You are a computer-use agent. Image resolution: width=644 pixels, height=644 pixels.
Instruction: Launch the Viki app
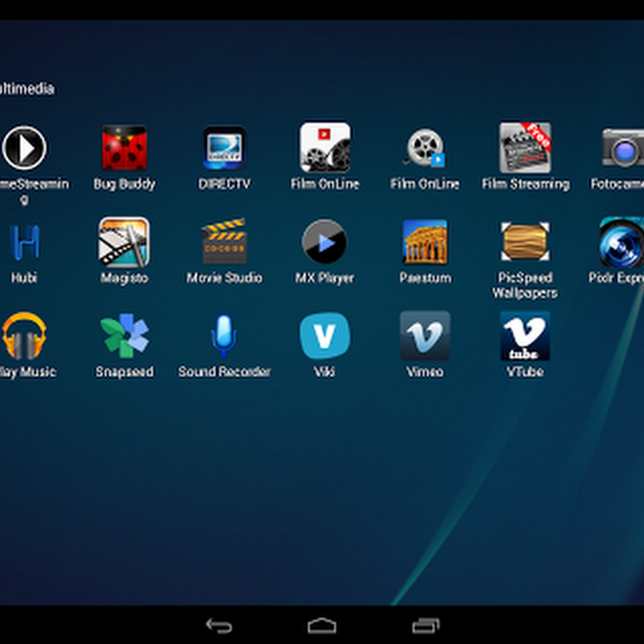point(324,336)
